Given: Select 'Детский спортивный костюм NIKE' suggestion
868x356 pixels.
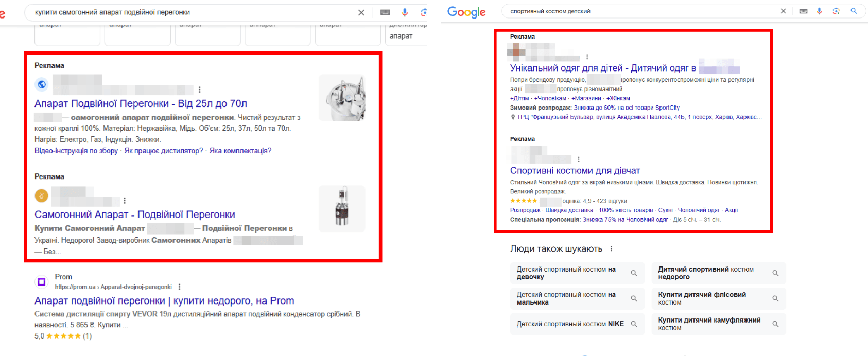Looking at the screenshot, I should [577, 324].
